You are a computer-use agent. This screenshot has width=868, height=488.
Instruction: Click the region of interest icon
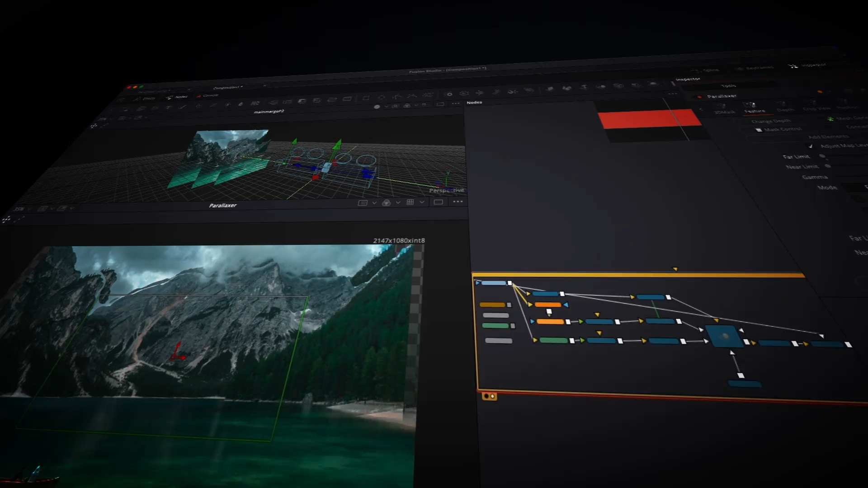[x=363, y=203]
